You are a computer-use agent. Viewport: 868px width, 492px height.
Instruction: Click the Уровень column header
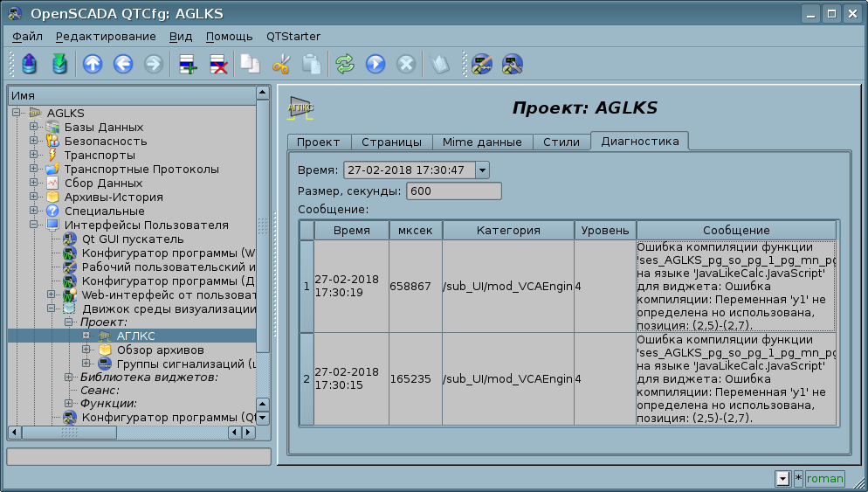(605, 231)
